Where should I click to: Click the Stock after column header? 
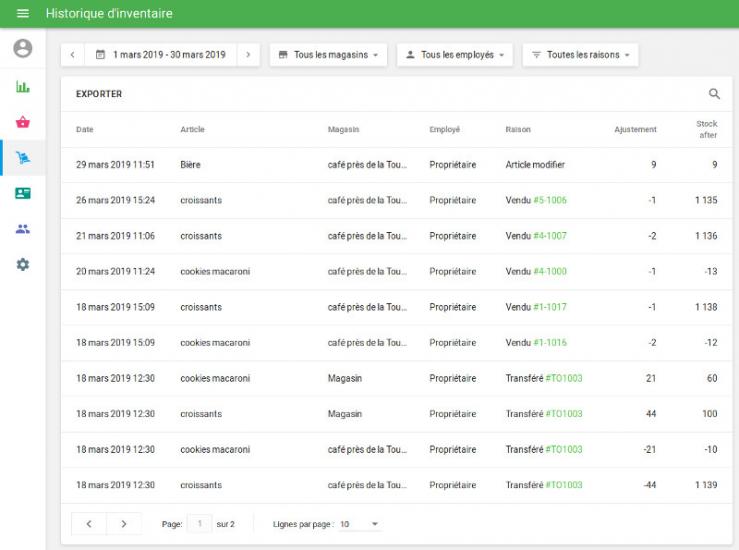(707, 129)
